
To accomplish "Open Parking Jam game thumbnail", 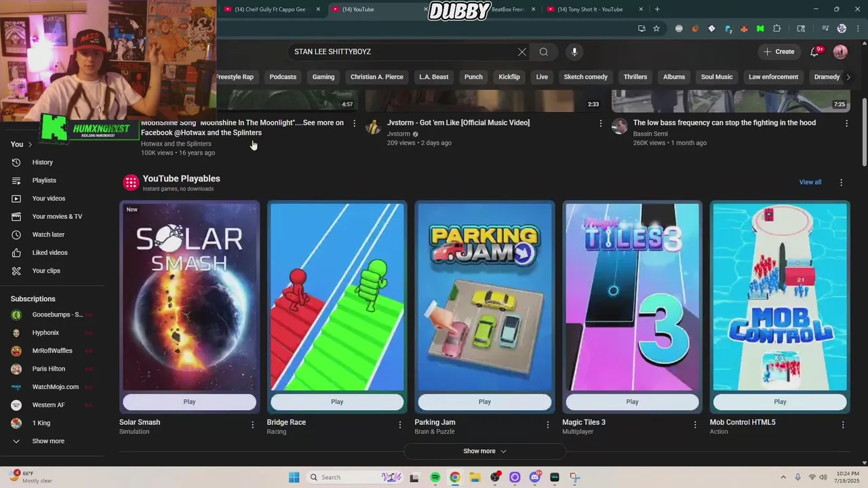I will (485, 297).
